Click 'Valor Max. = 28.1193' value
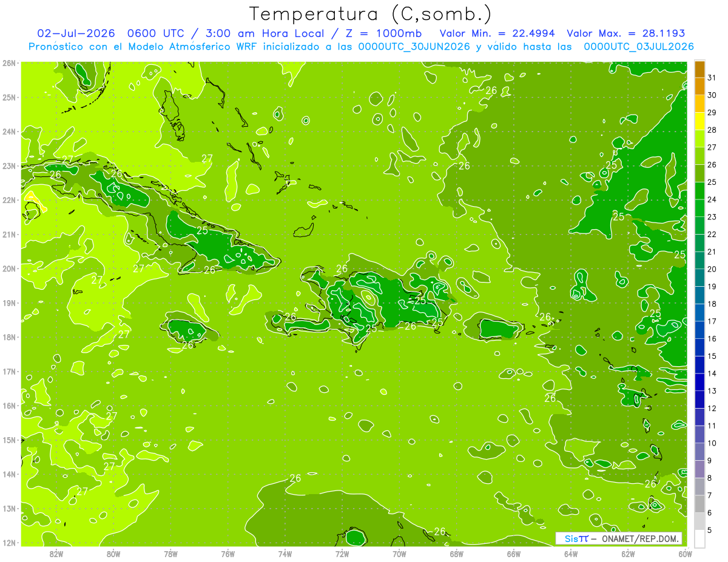 (625, 33)
